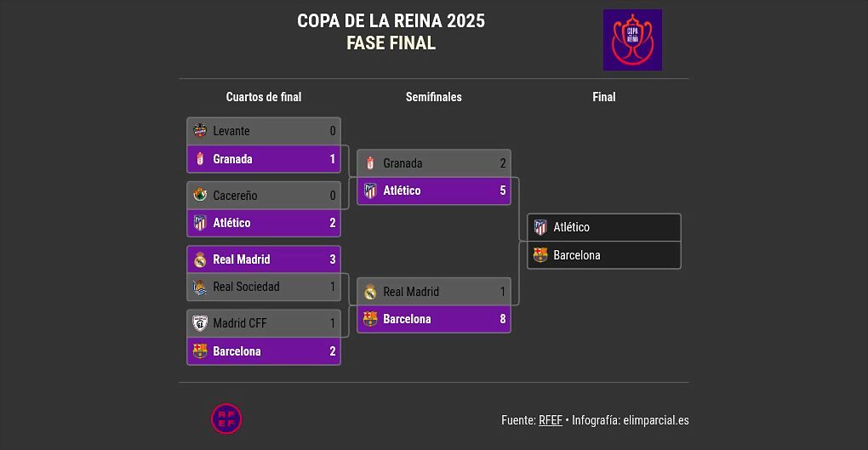Click Granada winning row in quarterfinals
Image resolution: width=868 pixels, height=450 pixels.
264,159
